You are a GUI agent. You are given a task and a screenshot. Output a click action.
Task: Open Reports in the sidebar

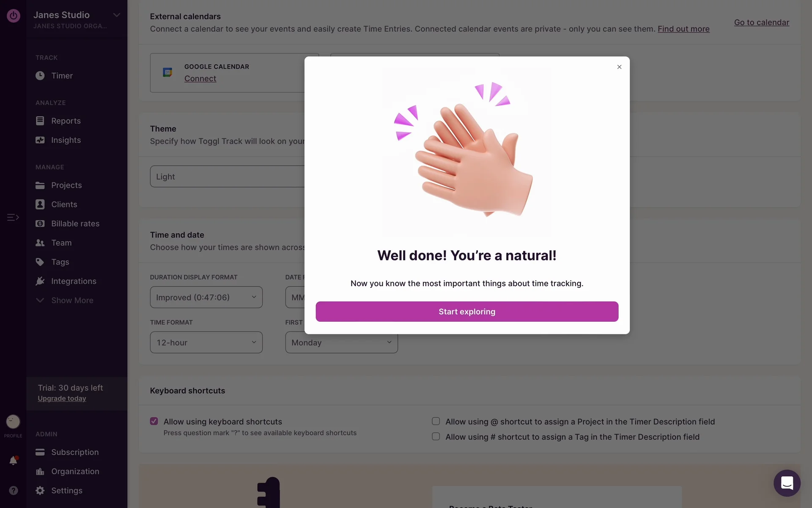click(66, 121)
